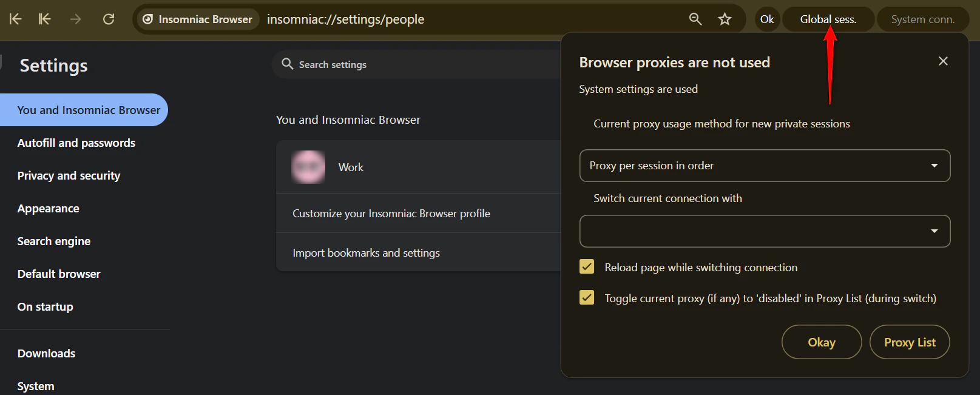Image resolution: width=980 pixels, height=395 pixels.
Task: Click 'System settings are used' text
Action: click(638, 89)
